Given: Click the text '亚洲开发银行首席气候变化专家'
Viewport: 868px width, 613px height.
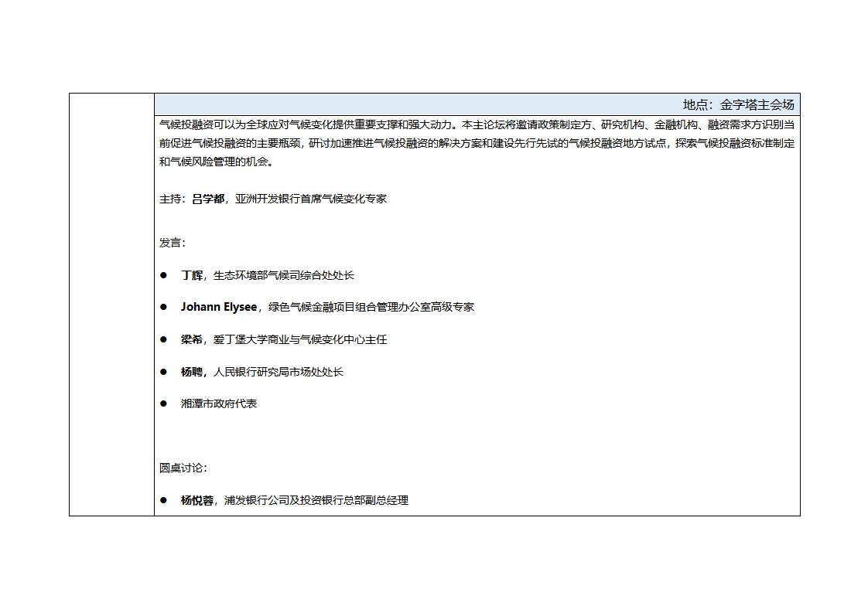Looking at the screenshot, I should click(x=311, y=199).
